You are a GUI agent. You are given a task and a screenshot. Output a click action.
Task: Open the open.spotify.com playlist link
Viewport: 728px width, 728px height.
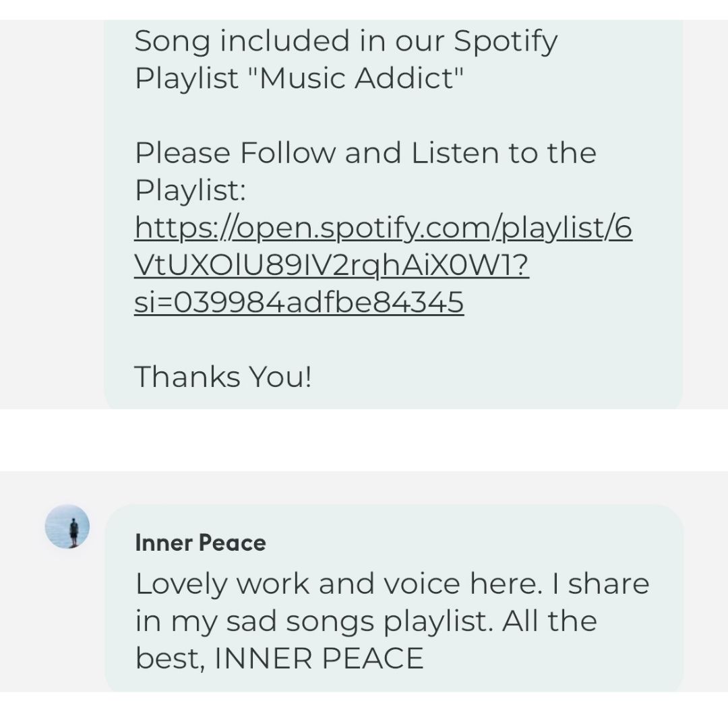click(383, 265)
